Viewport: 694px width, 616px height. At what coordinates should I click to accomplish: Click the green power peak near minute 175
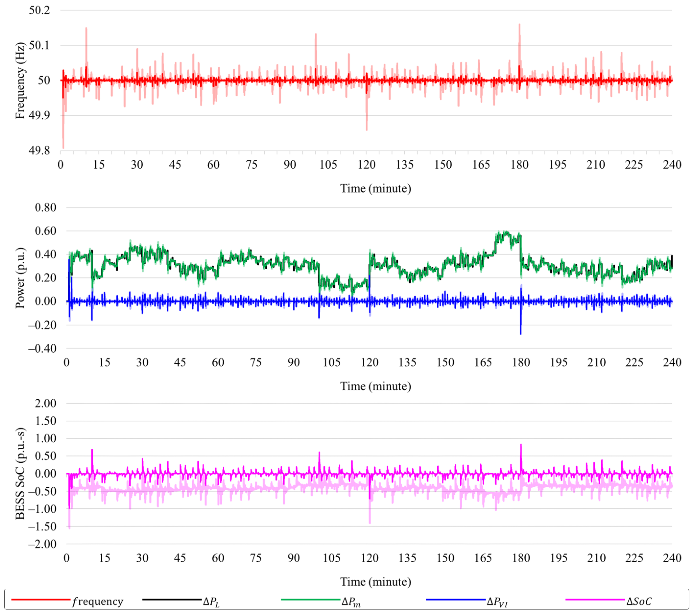click(x=506, y=233)
